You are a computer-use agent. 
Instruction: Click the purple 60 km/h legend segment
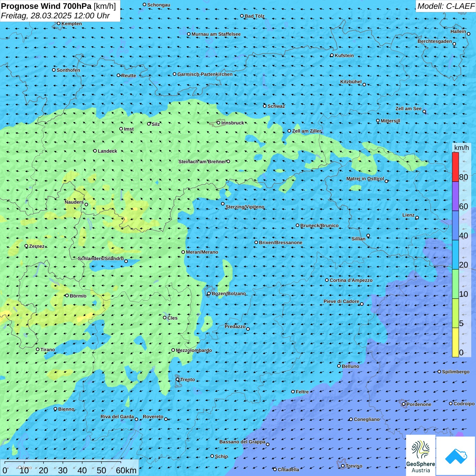pos(455,196)
